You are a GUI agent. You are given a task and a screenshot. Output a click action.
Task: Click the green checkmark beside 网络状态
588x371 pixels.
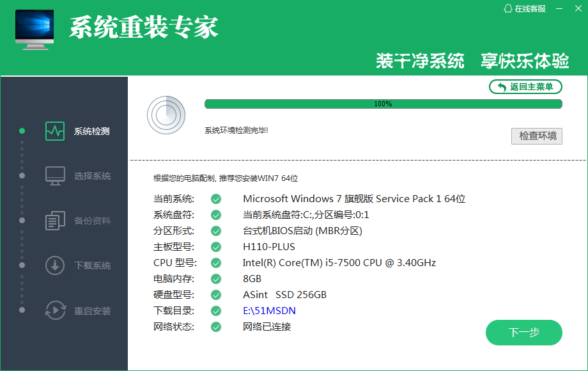[216, 327]
